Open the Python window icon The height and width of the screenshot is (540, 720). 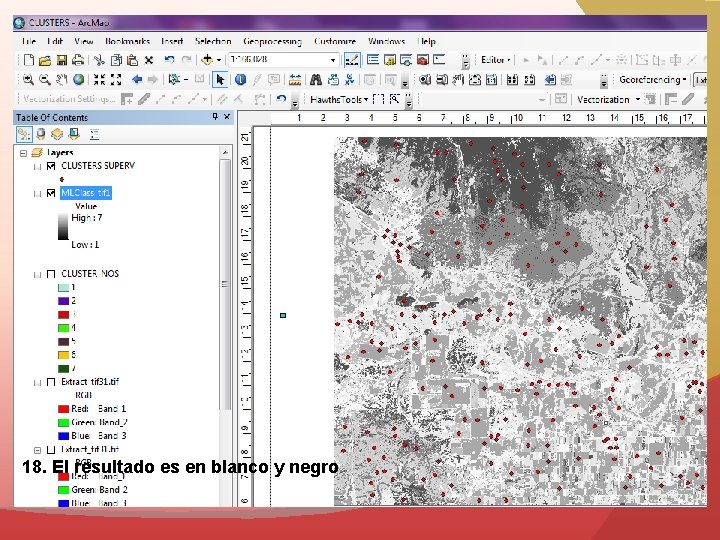pyautogui.click(x=439, y=60)
